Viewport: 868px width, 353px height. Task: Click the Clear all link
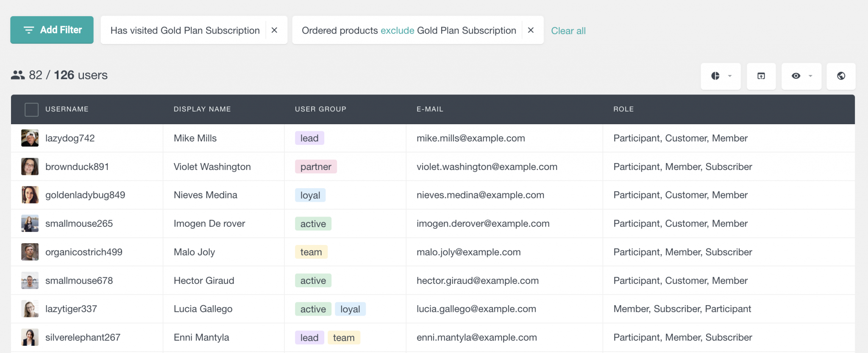[x=568, y=31]
